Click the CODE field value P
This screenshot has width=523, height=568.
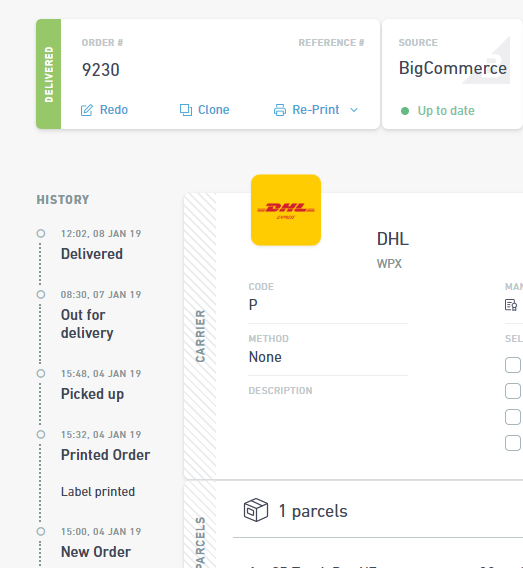253,305
